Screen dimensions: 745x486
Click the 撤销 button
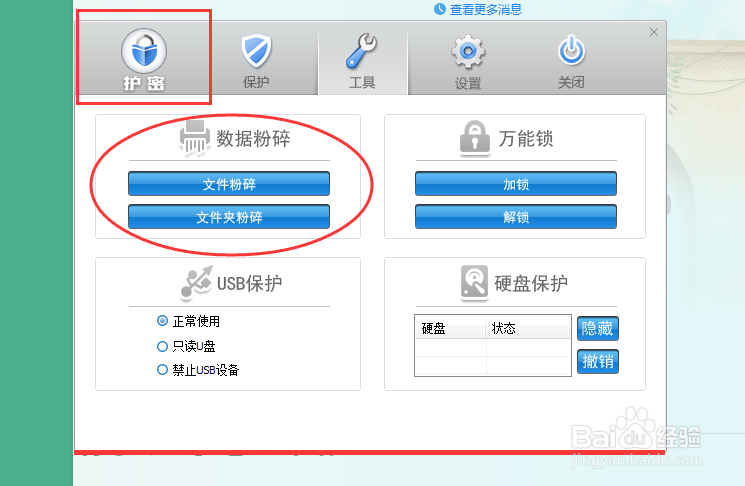[x=598, y=362]
